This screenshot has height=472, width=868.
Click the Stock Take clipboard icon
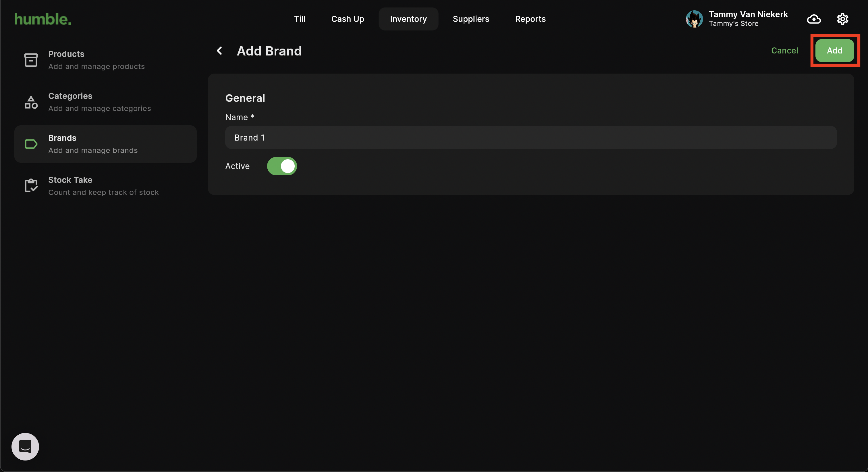pos(31,186)
